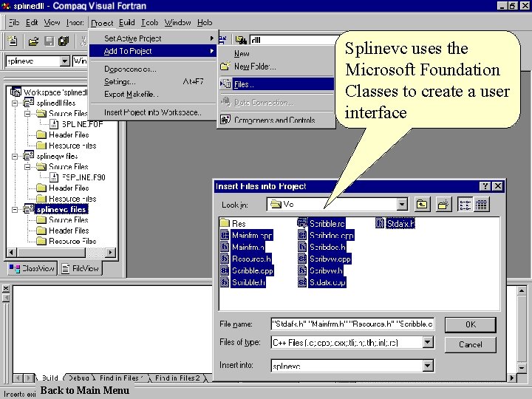
Task: Open the Build menu
Action: (127, 22)
